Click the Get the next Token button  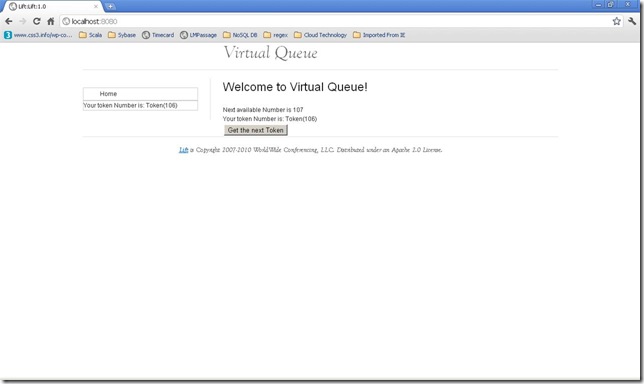tap(255, 130)
